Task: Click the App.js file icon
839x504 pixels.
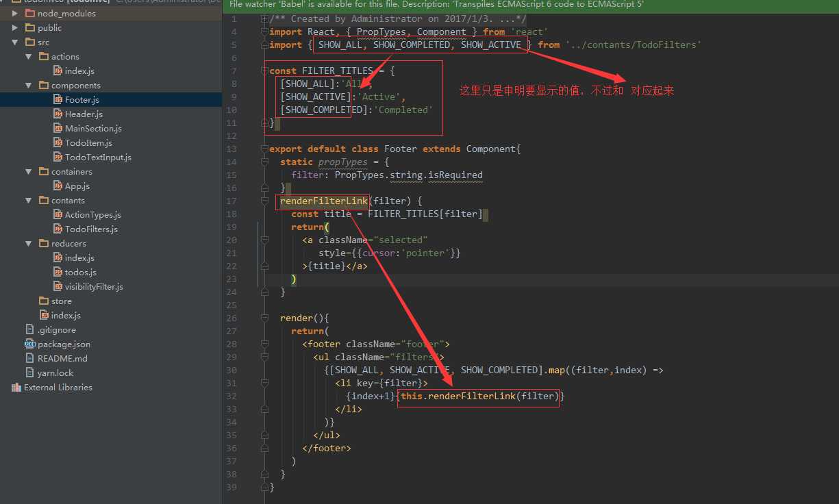Action: click(x=58, y=186)
